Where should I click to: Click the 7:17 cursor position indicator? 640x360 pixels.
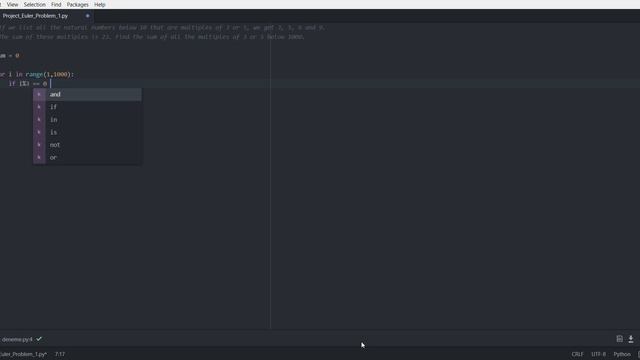point(60,354)
